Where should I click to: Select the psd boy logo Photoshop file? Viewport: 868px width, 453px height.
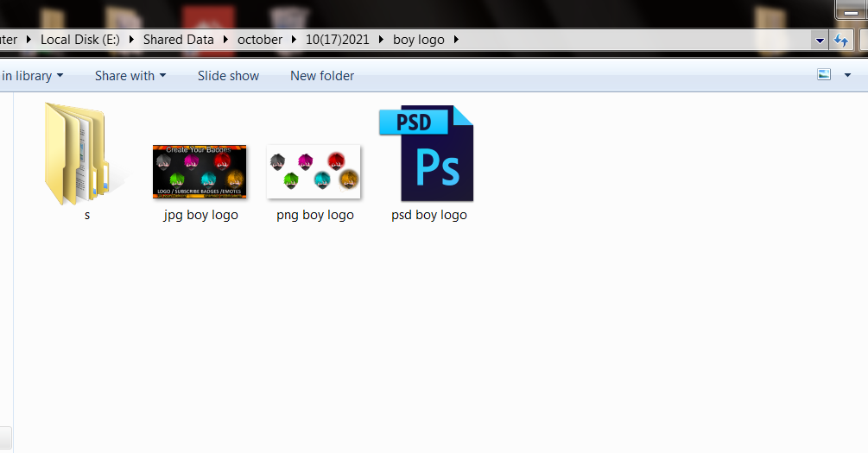click(427, 154)
